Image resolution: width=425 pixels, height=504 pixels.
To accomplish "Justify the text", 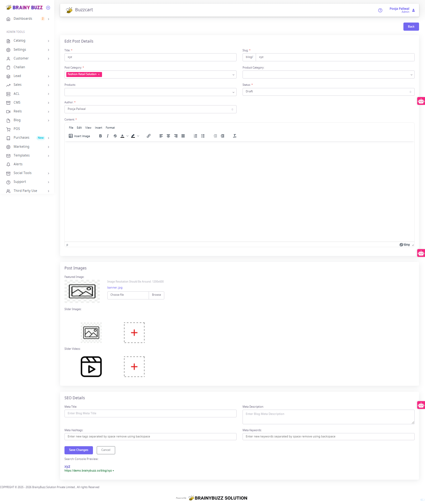I will pos(183,136).
